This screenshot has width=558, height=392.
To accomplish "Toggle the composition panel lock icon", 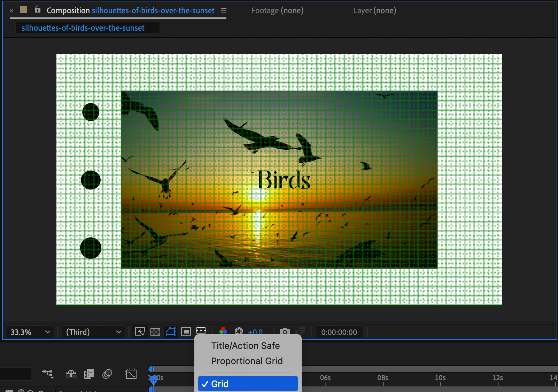I will click(x=38, y=10).
